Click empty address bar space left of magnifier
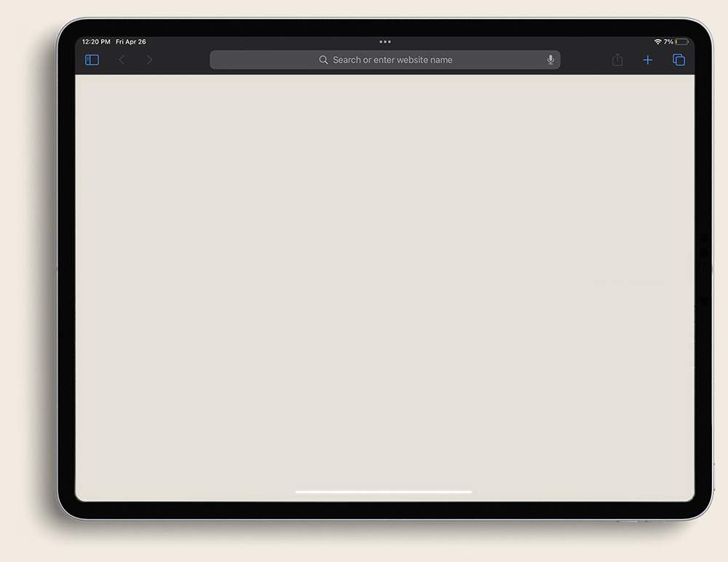Image resolution: width=728 pixels, height=562 pixels. [262, 60]
